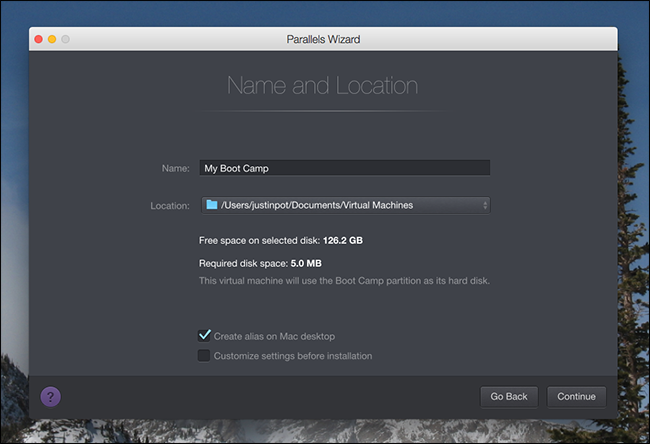The width and height of the screenshot is (650, 444).
Task: Click the Continue button
Action: pos(576,397)
